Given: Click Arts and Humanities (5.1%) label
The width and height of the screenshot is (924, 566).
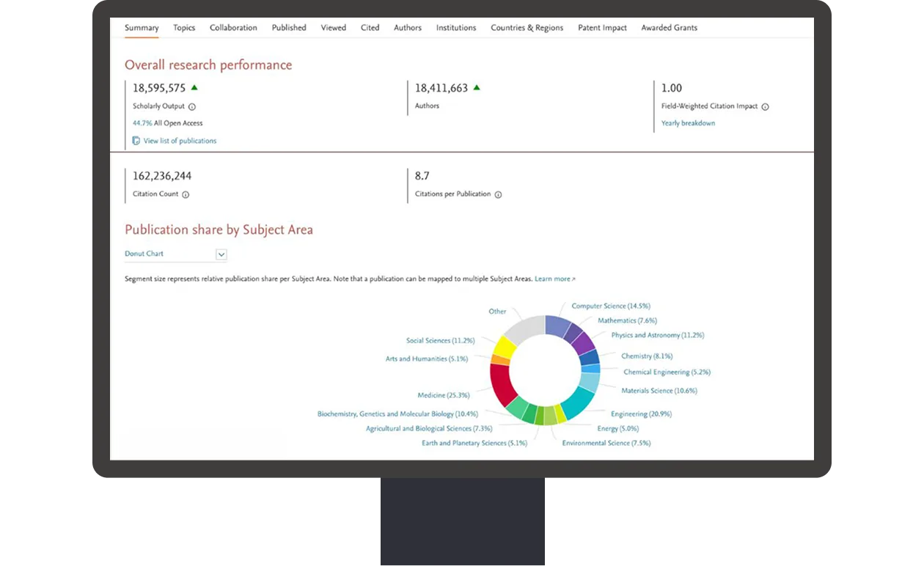Looking at the screenshot, I should tap(427, 359).
